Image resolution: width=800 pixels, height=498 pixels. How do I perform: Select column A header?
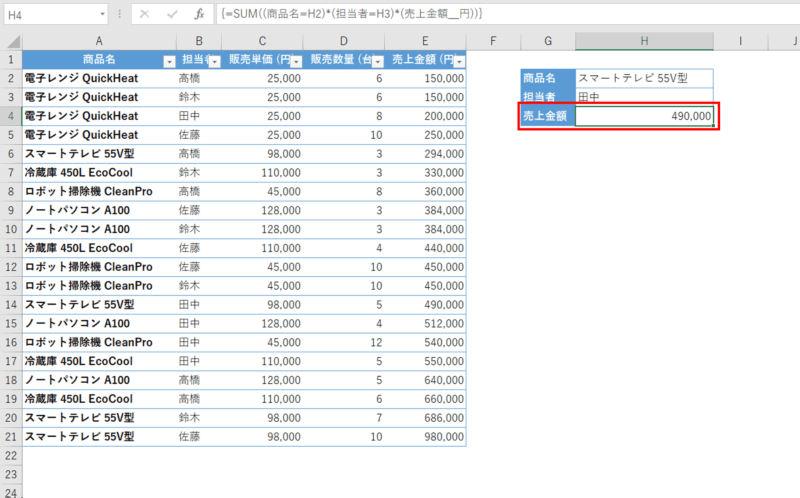(99, 40)
